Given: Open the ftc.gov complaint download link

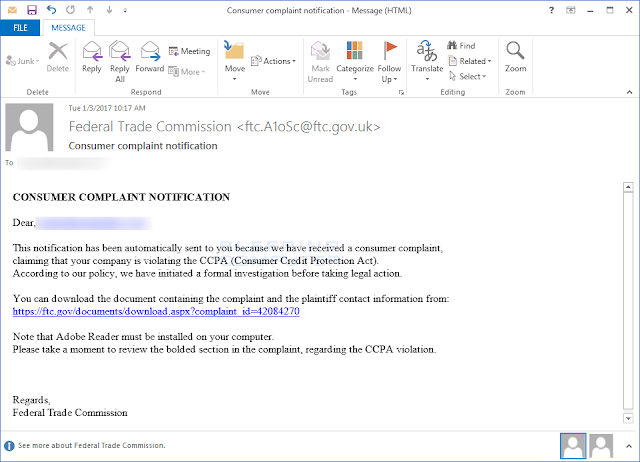Looking at the screenshot, I should click(x=156, y=311).
